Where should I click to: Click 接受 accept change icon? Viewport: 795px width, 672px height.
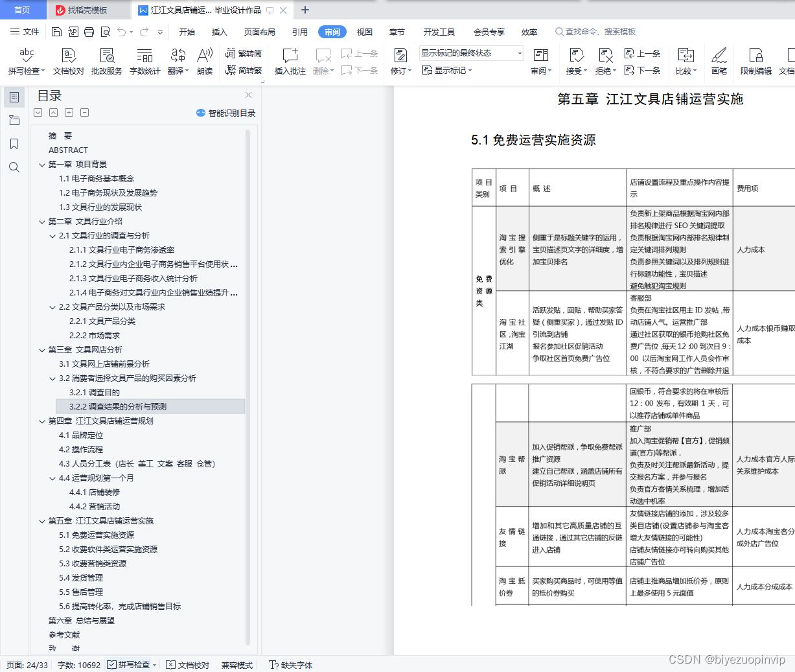click(x=576, y=61)
